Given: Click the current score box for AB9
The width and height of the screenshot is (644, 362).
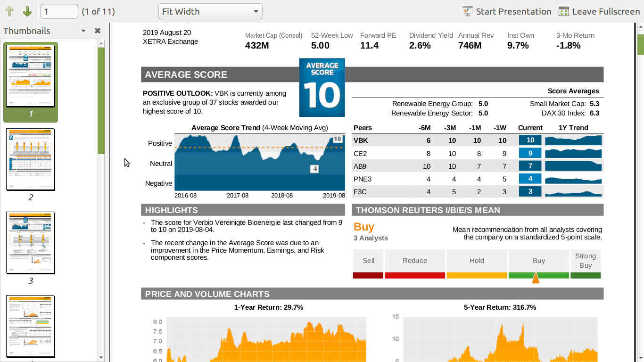Looking at the screenshot, I should tap(530, 166).
